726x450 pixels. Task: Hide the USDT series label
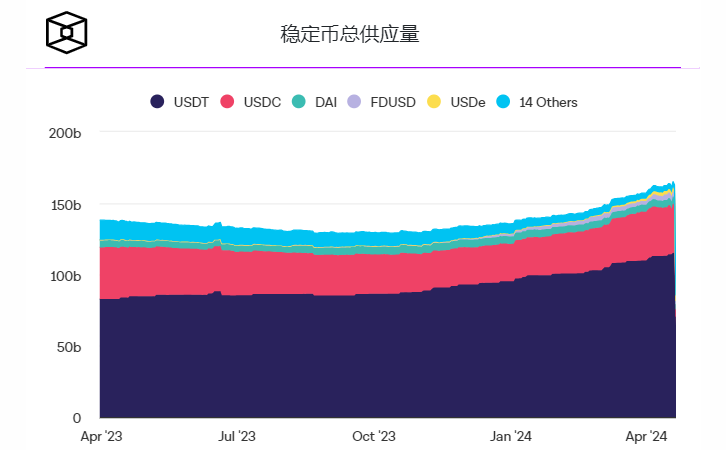pyautogui.click(x=191, y=102)
